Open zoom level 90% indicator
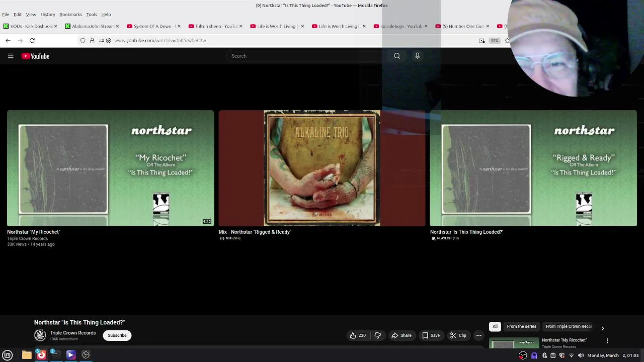 pyautogui.click(x=495, y=40)
